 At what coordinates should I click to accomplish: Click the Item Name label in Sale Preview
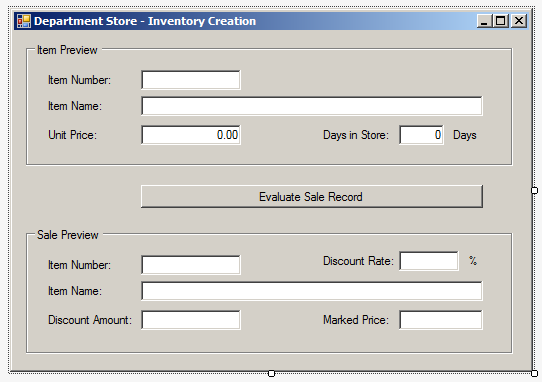pos(75,291)
